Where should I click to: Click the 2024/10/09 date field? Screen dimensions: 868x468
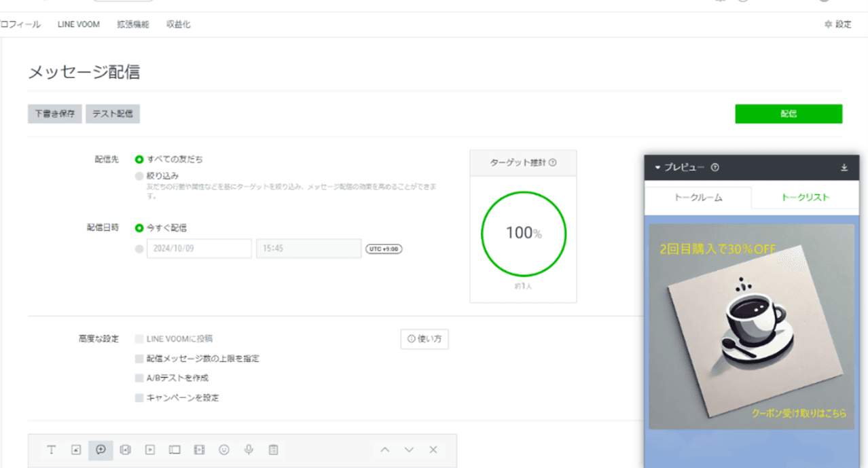(199, 249)
